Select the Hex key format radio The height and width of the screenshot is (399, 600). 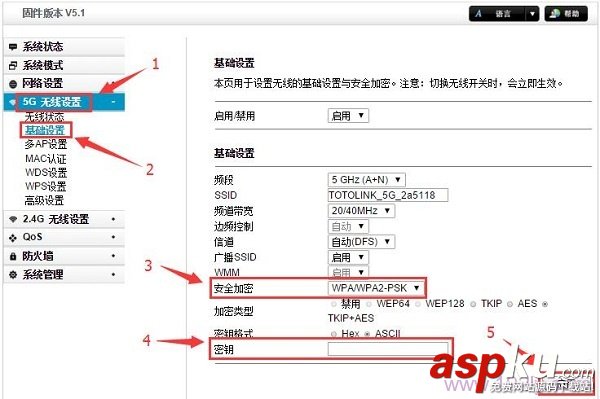pos(334,334)
